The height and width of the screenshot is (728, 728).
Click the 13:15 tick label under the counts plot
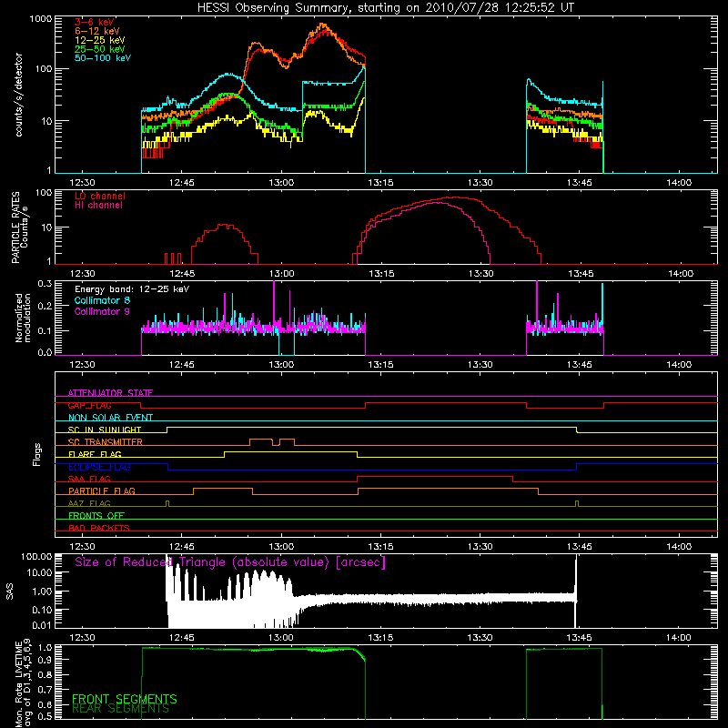380,183
